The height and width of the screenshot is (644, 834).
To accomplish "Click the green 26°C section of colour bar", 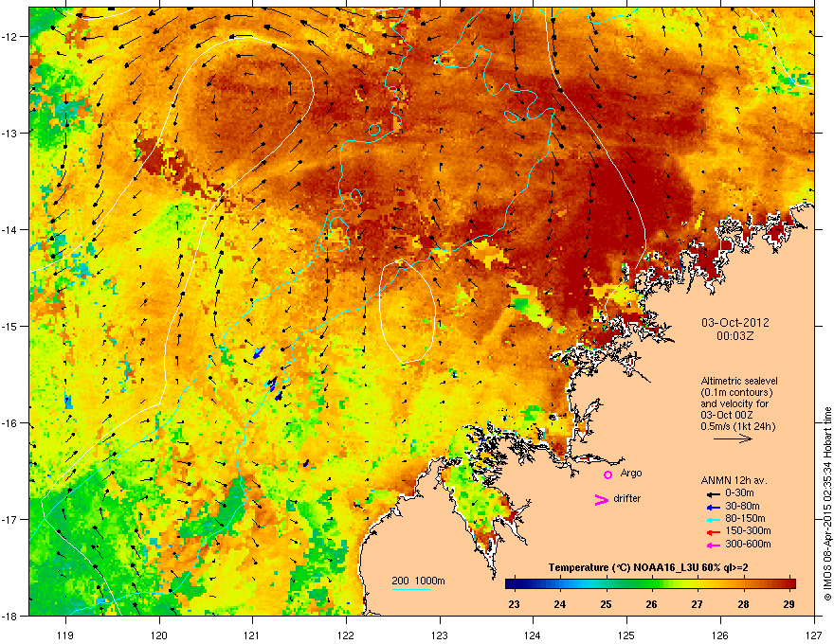I will [652, 583].
